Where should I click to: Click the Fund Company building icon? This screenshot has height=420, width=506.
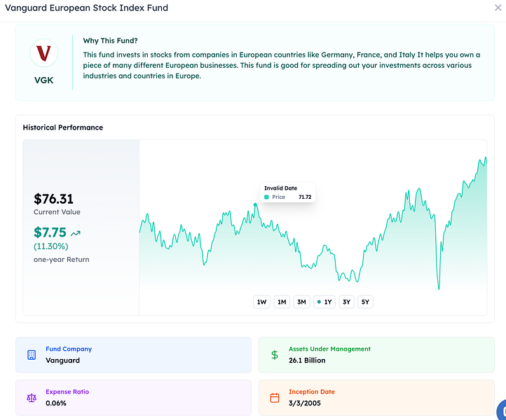(32, 355)
